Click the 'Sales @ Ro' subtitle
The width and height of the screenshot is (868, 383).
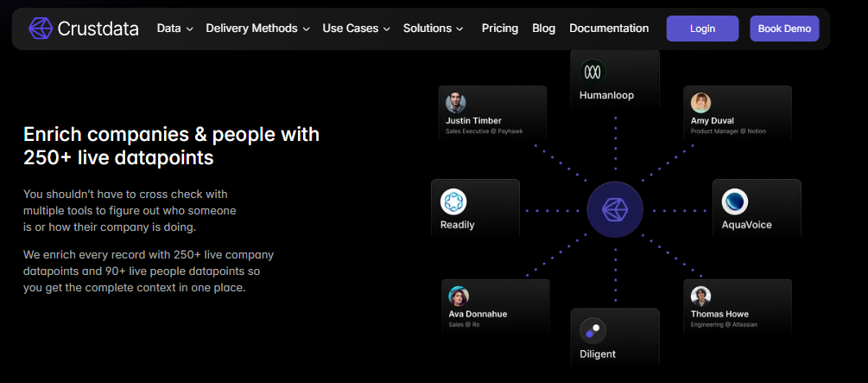pyautogui.click(x=464, y=324)
